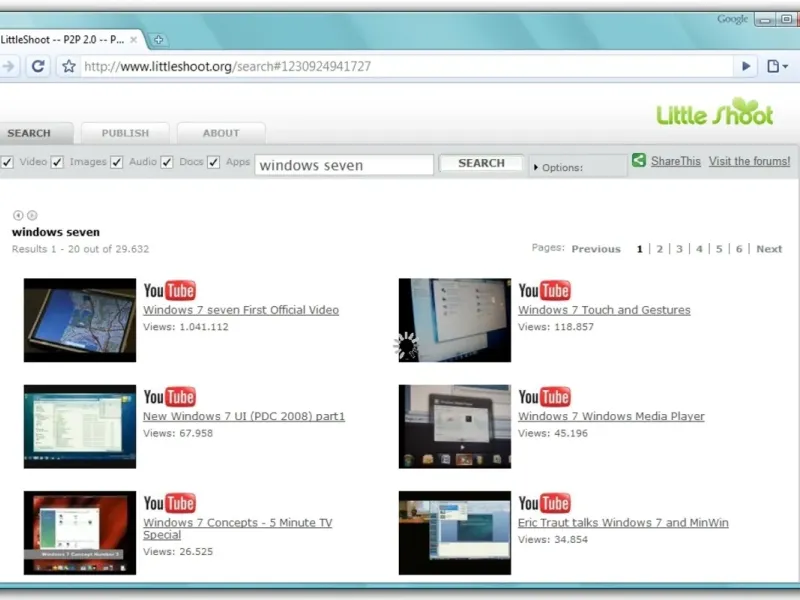This screenshot has width=800, height=600.
Task: Open thumbnail for New Windows 7 UI video
Action: (80, 426)
